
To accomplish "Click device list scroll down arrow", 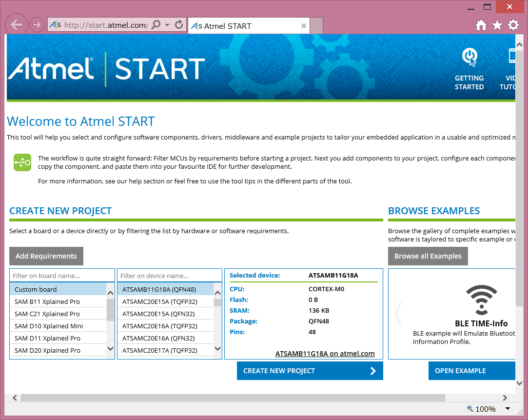I will click(217, 349).
